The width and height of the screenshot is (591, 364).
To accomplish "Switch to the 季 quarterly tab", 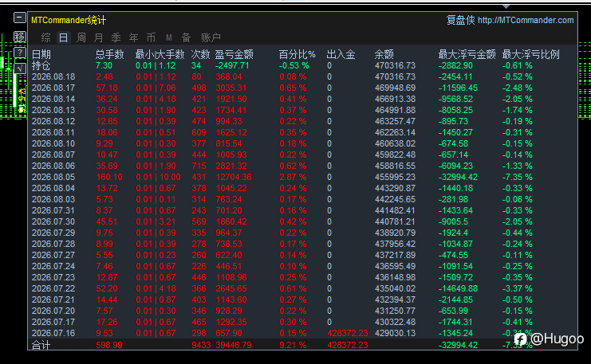I will pos(116,37).
